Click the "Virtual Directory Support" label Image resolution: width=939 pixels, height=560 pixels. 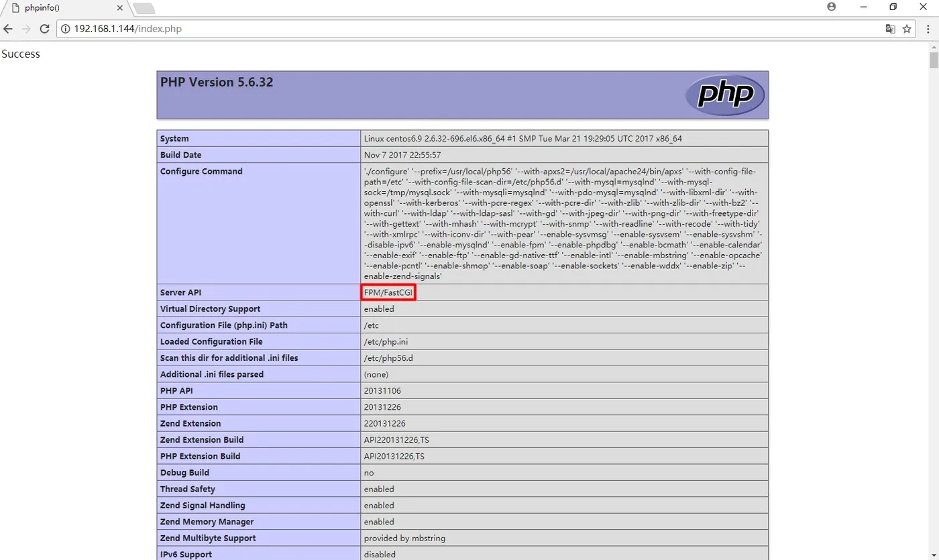click(x=210, y=309)
